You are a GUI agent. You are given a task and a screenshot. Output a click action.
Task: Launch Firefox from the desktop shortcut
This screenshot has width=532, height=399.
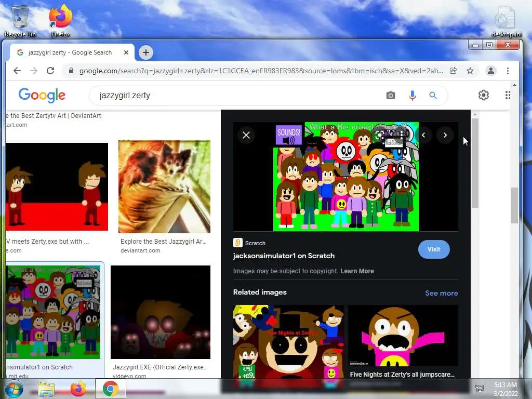pos(60,20)
